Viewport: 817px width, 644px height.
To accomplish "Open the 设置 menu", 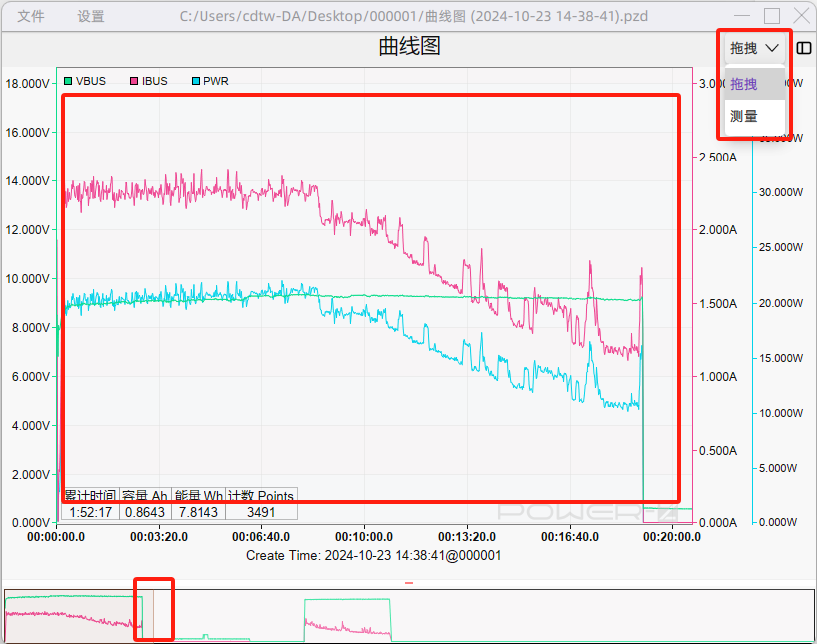I will (x=91, y=16).
